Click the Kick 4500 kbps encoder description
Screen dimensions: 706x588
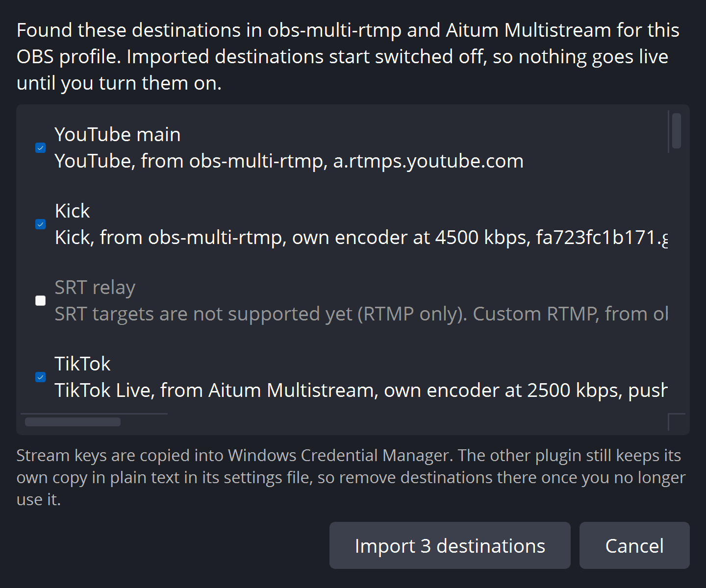pyautogui.click(x=361, y=237)
